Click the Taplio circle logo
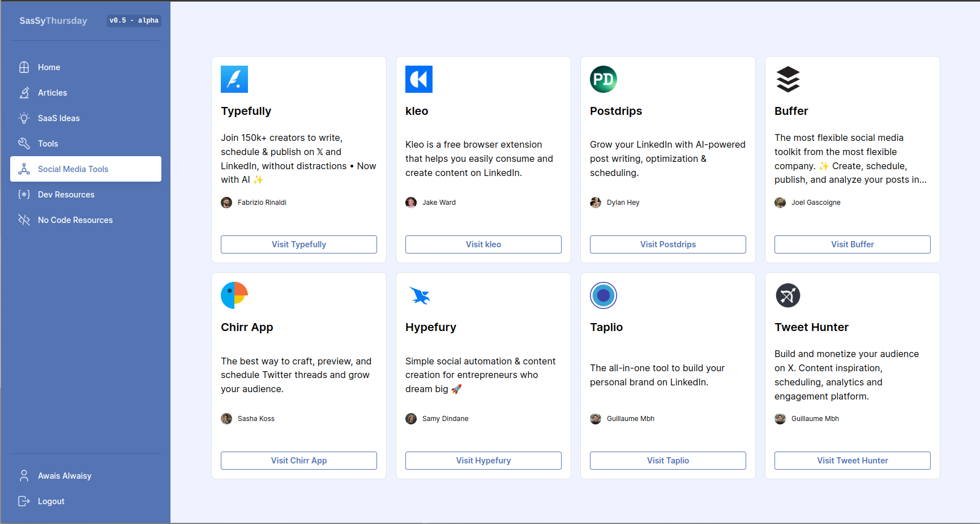This screenshot has width=980, height=524. coord(604,295)
